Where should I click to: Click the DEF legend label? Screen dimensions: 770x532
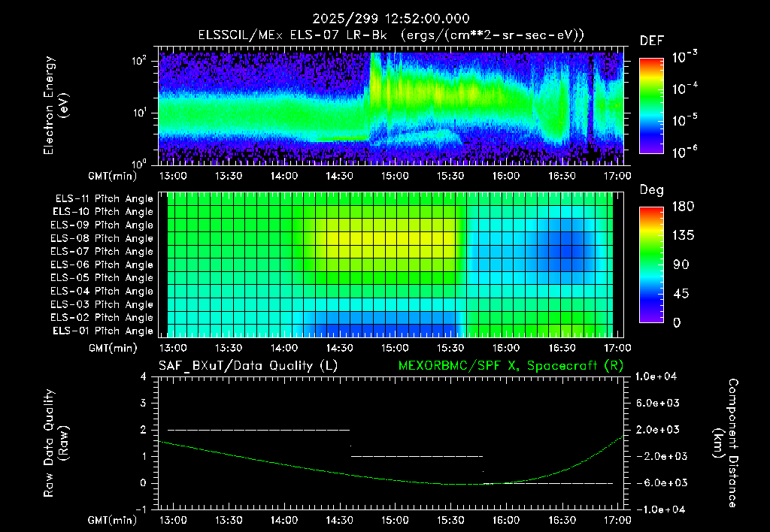click(x=652, y=41)
